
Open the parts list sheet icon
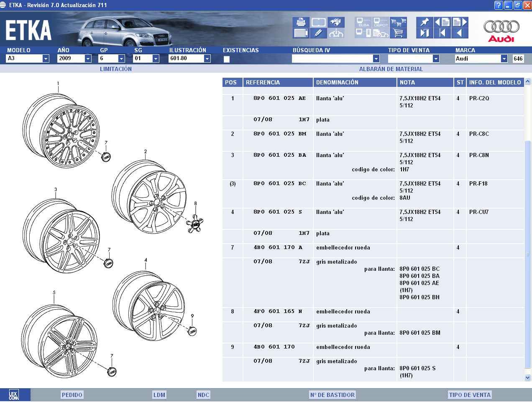(301, 33)
